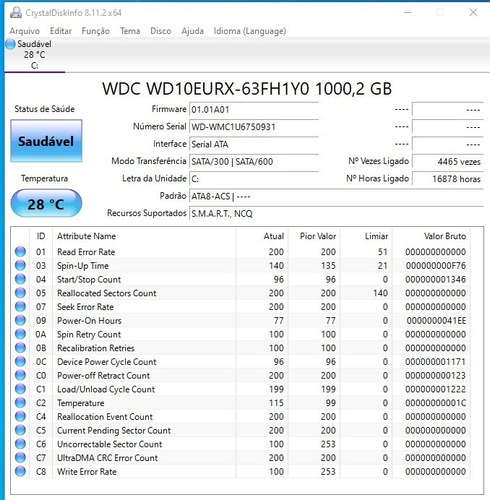
Task: Click status icon of Uncorrectable Sector Count row
Action: (20, 444)
